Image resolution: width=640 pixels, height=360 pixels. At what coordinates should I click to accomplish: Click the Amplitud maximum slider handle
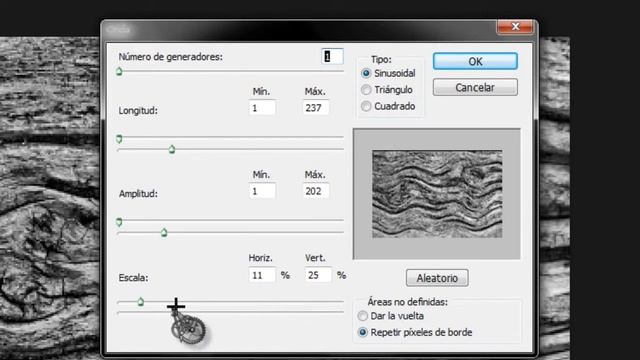click(x=164, y=233)
